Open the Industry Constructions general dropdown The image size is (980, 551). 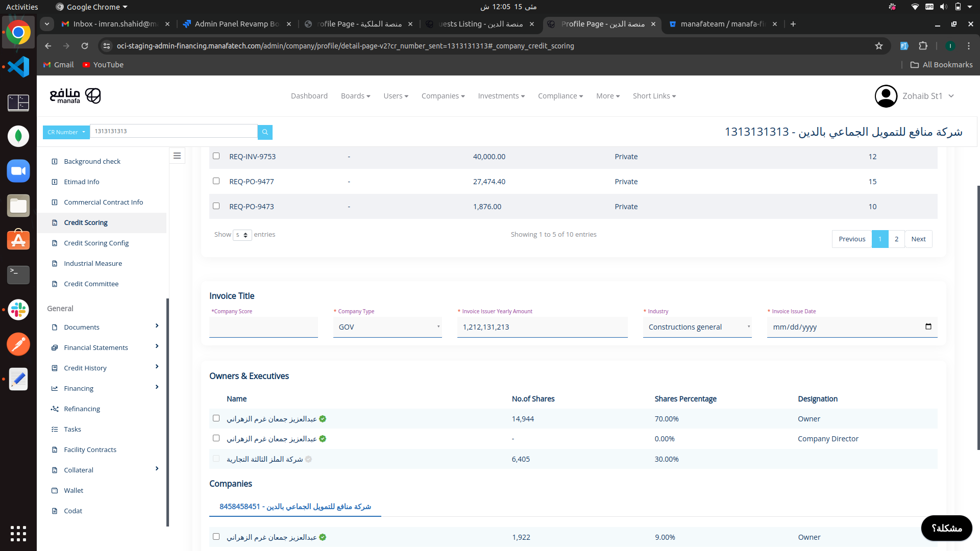click(x=697, y=327)
